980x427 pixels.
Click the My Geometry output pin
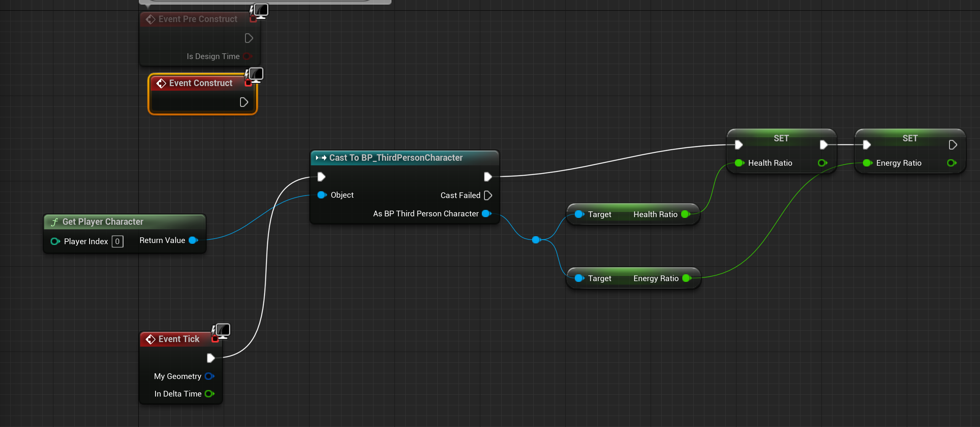(209, 376)
